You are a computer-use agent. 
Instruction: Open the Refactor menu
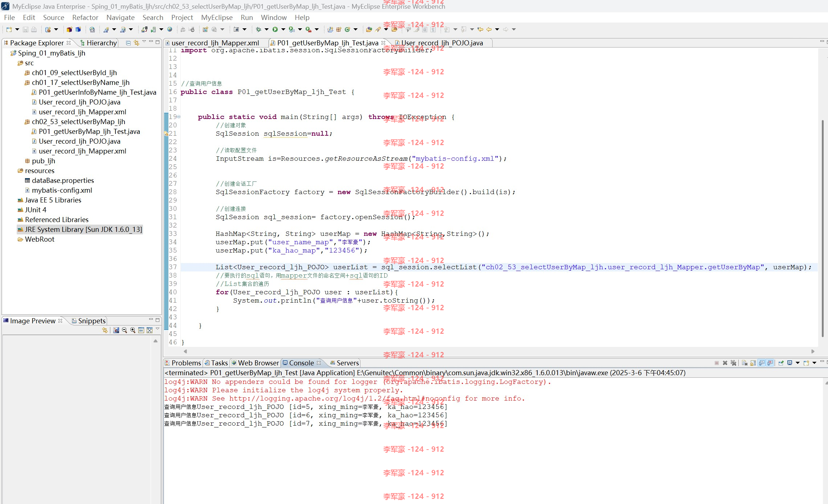[x=85, y=17]
